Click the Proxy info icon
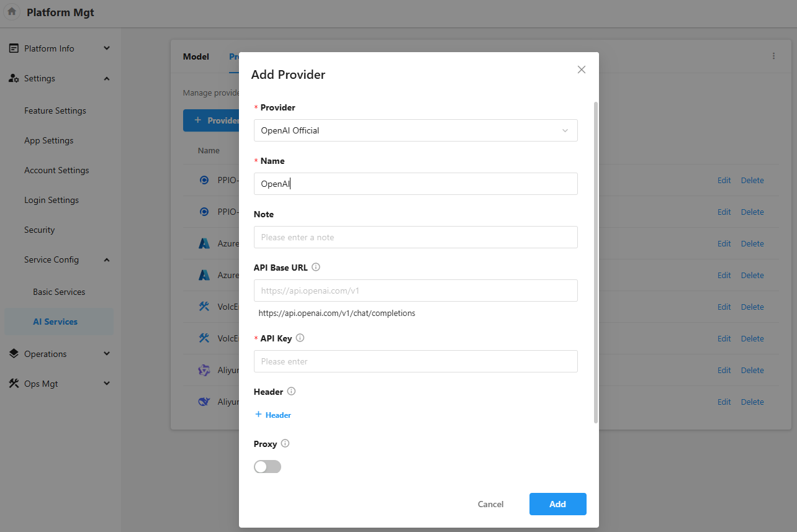This screenshot has height=532, width=797. coord(285,444)
